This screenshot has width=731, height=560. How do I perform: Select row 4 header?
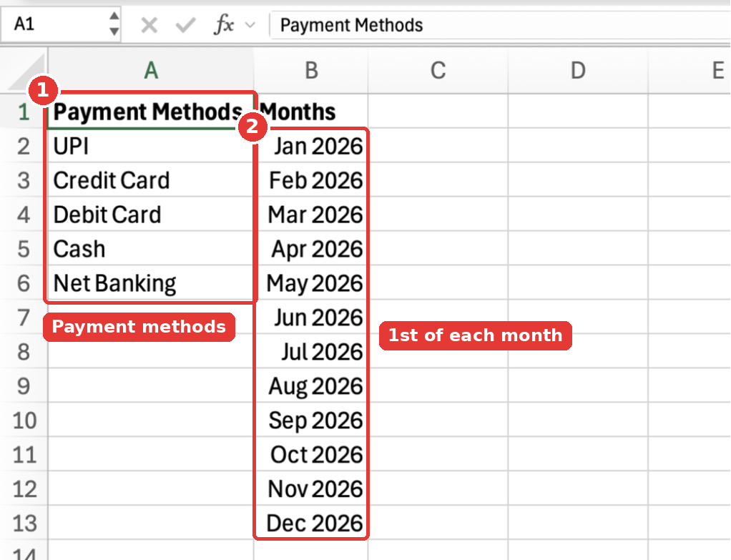[x=24, y=215]
